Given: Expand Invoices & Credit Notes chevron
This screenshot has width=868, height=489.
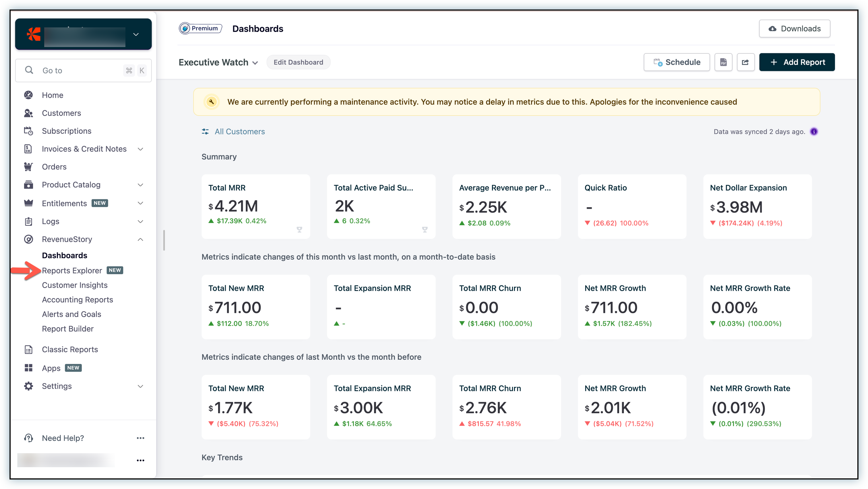Looking at the screenshot, I should pos(141,149).
